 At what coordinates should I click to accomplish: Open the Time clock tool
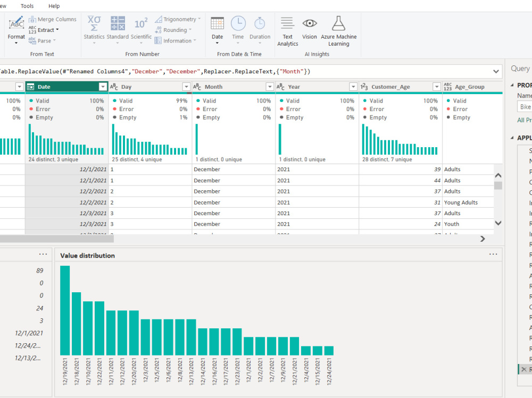pyautogui.click(x=238, y=30)
